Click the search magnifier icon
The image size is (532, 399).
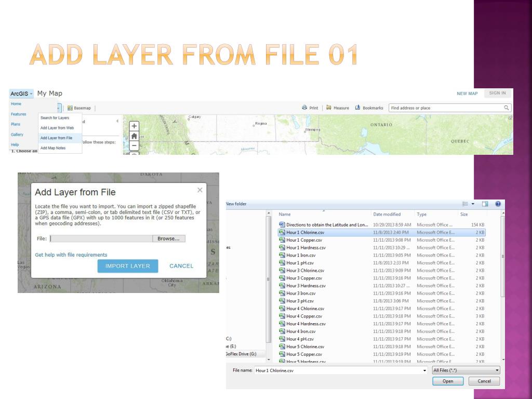pyautogui.click(x=506, y=108)
